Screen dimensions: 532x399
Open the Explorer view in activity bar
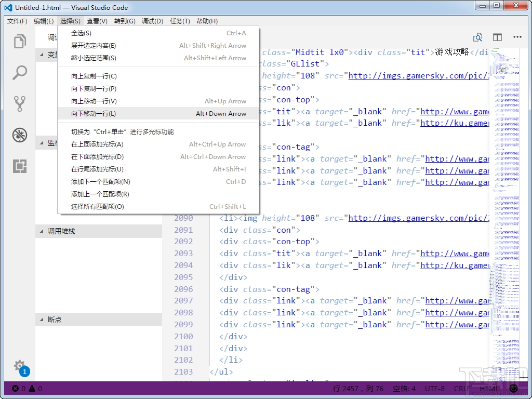(19, 41)
